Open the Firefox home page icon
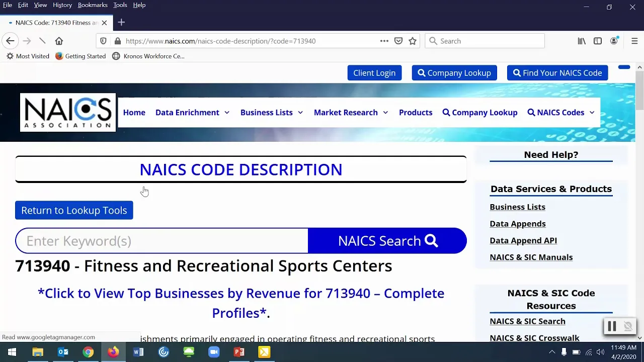This screenshot has width=644, height=362. (59, 41)
